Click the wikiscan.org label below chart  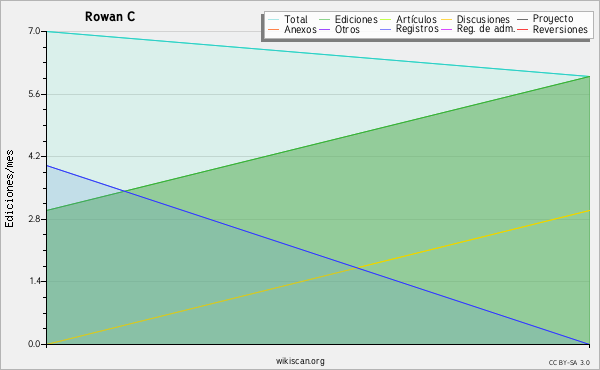300,361
